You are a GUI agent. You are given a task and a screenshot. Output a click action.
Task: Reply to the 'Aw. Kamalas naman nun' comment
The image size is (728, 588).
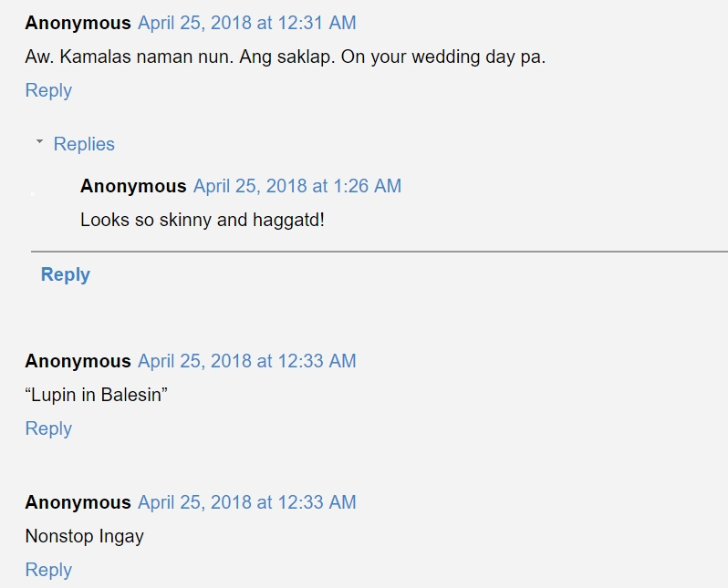pos(48,90)
